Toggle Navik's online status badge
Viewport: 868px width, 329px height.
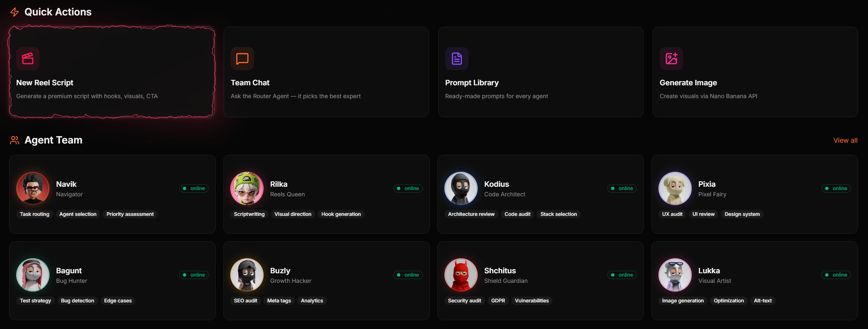pos(194,188)
